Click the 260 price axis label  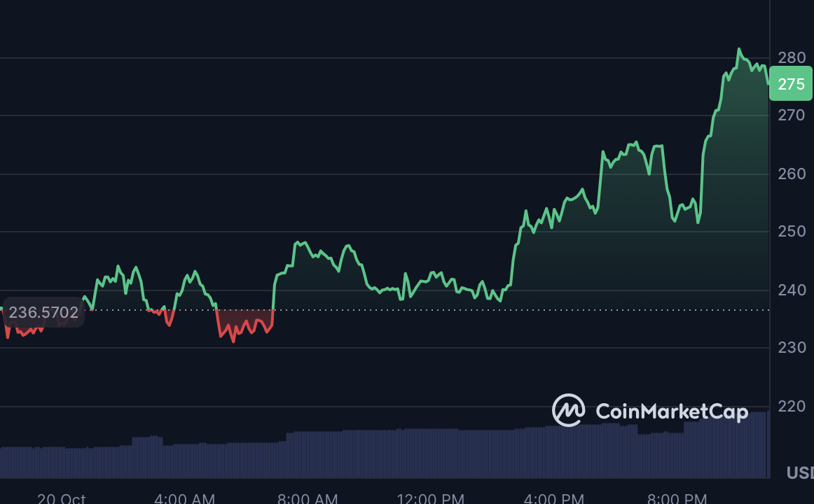coord(791,174)
